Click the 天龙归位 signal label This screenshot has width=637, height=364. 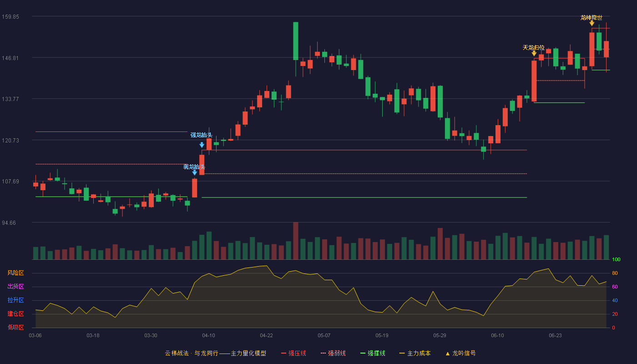(534, 47)
